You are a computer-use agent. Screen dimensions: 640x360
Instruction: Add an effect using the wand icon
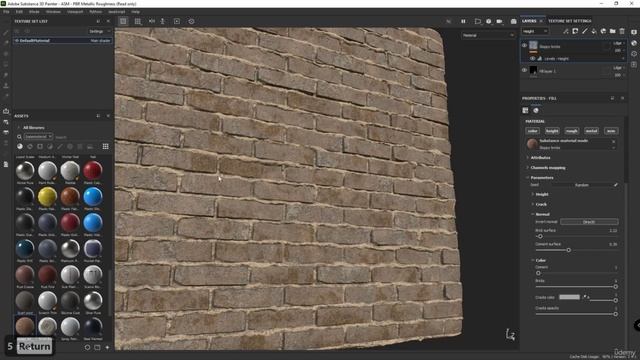[x=566, y=31]
